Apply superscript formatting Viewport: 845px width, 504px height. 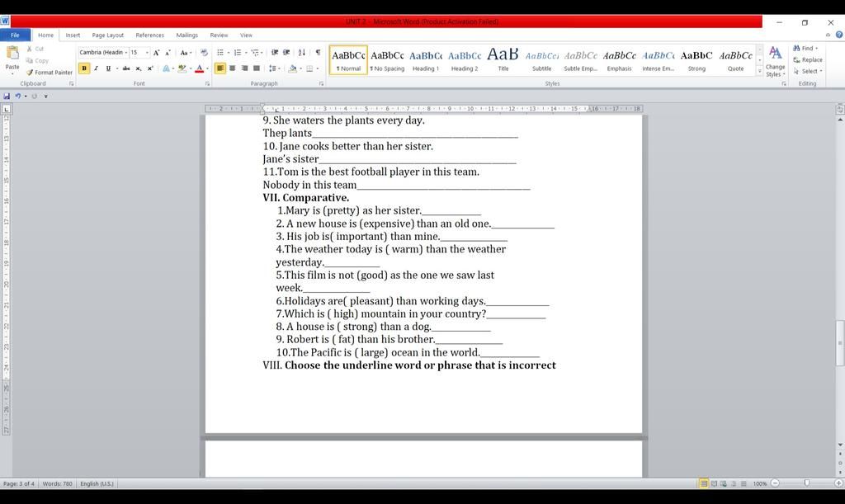point(150,68)
